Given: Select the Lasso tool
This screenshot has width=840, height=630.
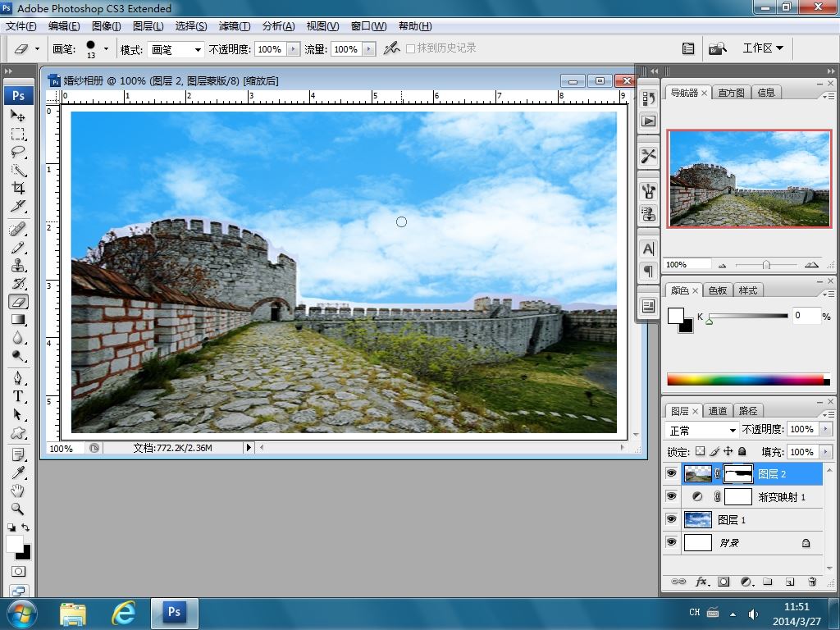Looking at the screenshot, I should [18, 152].
